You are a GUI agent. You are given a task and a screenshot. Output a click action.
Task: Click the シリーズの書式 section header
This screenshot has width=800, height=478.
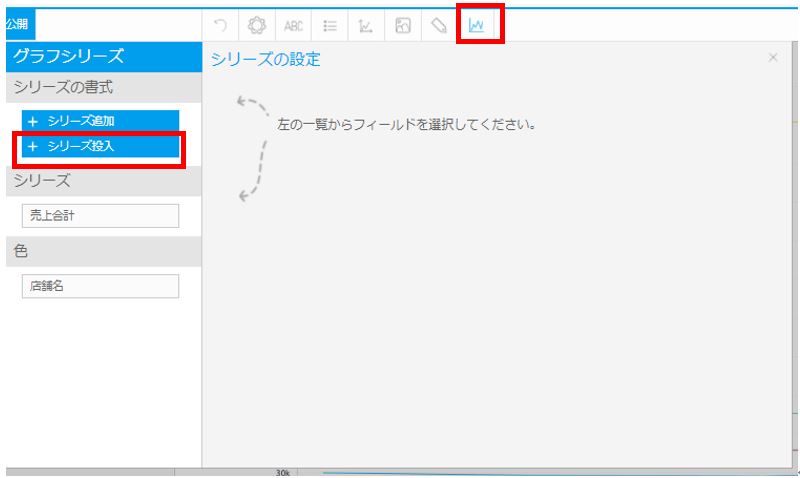[x=104, y=87]
